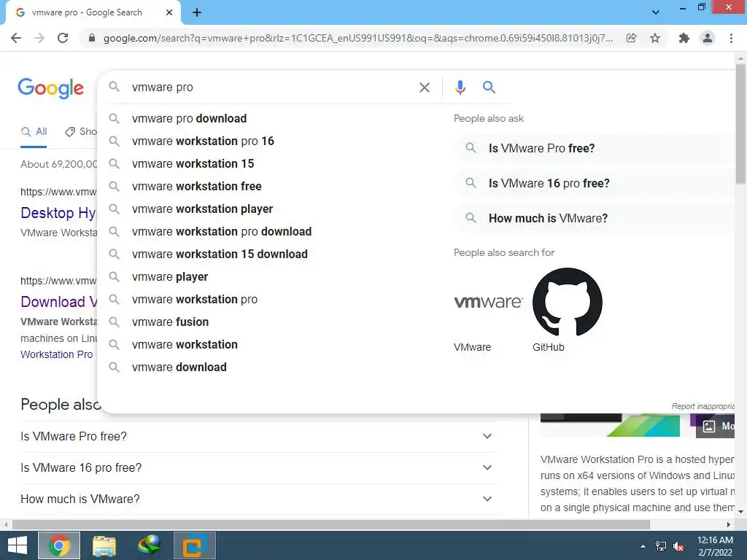
Task: Select suggestion vmware workstation pro 16
Action: (203, 141)
